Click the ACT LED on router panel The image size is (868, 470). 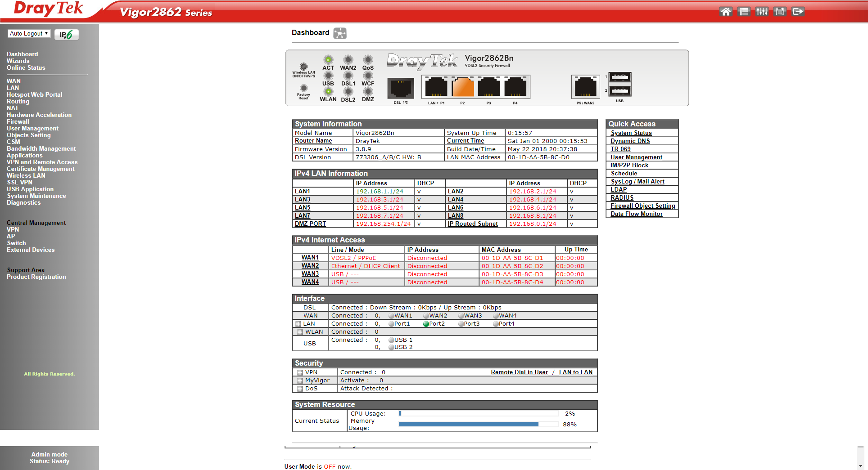[x=328, y=59]
